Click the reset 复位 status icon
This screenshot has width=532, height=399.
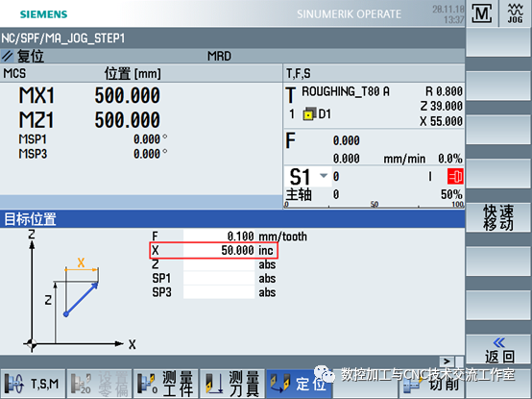tap(8, 56)
